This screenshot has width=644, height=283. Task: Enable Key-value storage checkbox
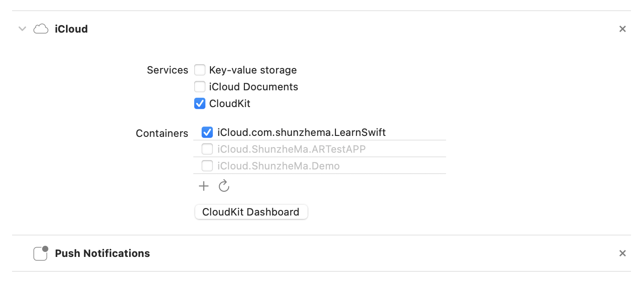(x=200, y=70)
